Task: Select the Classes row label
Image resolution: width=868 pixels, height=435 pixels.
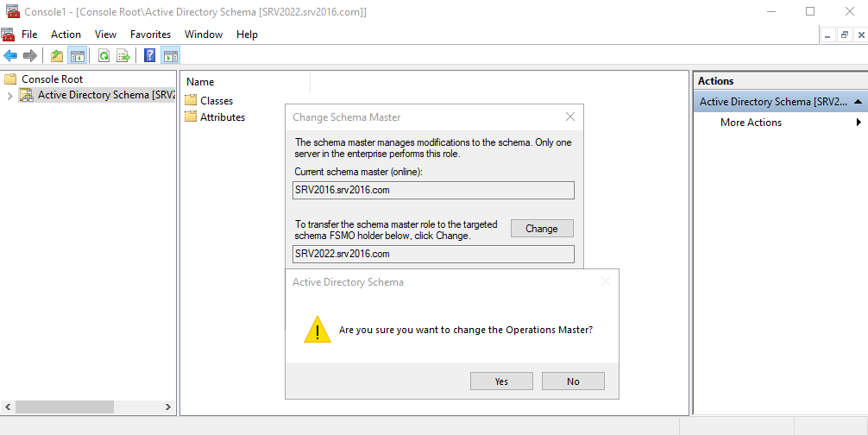Action: (x=217, y=101)
